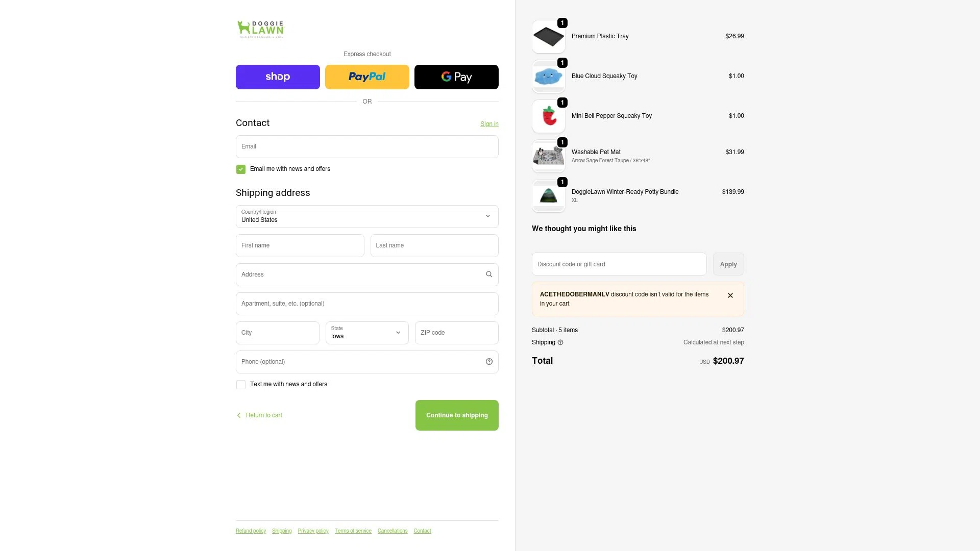The height and width of the screenshot is (551, 980).
Task: Expand the Washable Pet Mat thumbnail
Action: [x=548, y=156]
